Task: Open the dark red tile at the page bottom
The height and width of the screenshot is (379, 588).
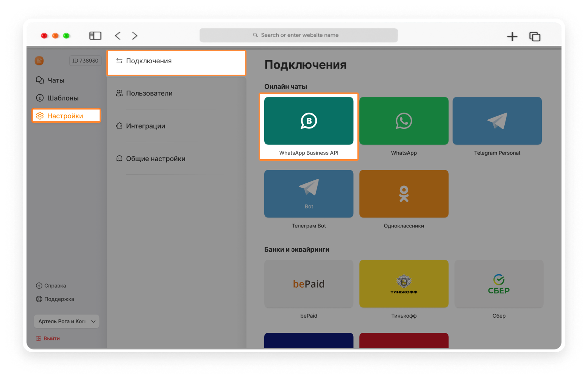Action: point(404,340)
